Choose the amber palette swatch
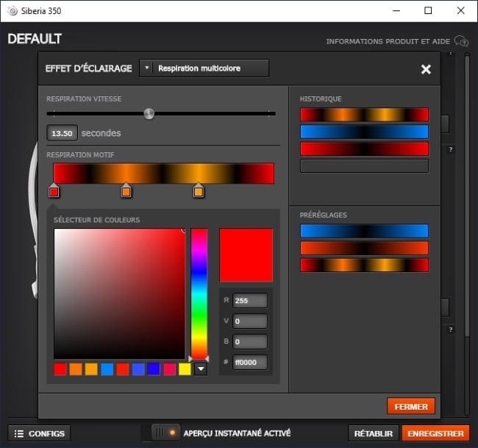The height and width of the screenshot is (448, 478). 91,369
